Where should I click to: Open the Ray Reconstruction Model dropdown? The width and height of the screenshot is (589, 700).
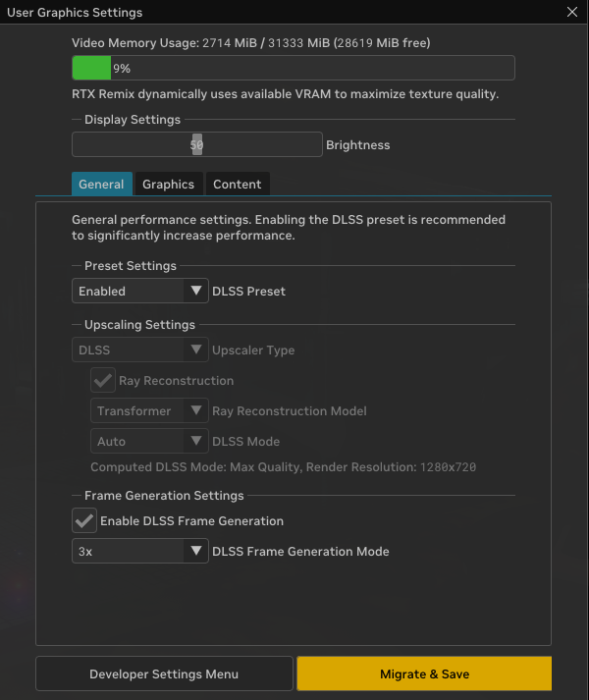(149, 410)
